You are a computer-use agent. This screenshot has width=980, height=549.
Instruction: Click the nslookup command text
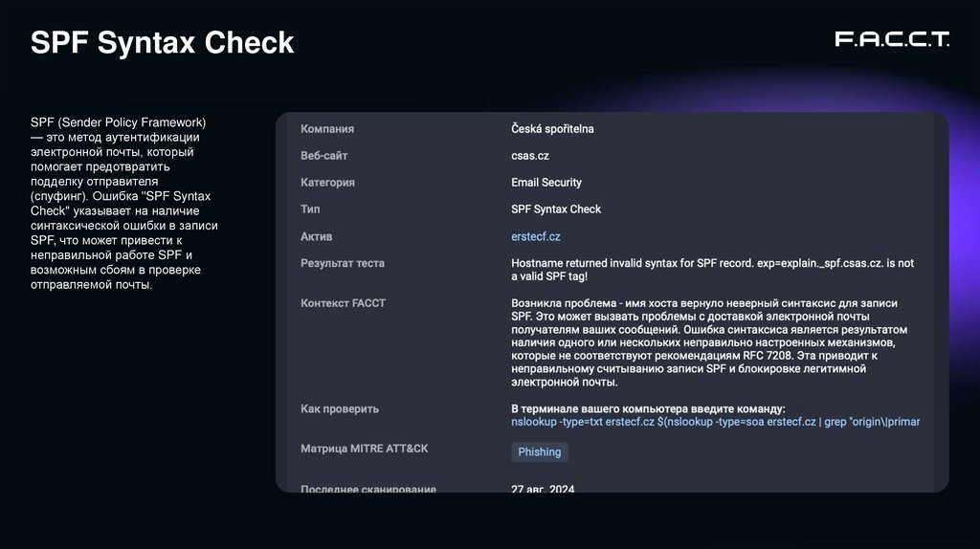715,422
